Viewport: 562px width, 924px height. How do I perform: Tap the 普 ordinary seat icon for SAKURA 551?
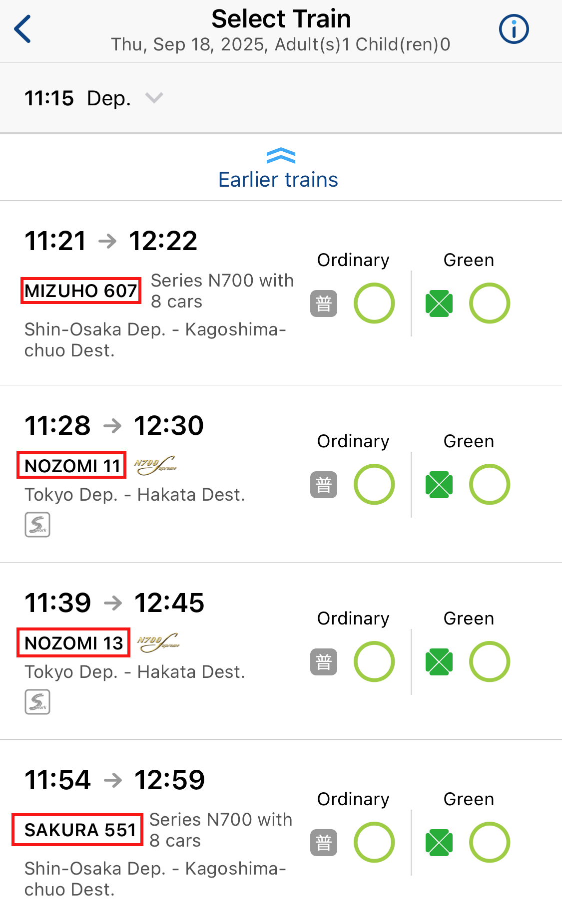[324, 842]
